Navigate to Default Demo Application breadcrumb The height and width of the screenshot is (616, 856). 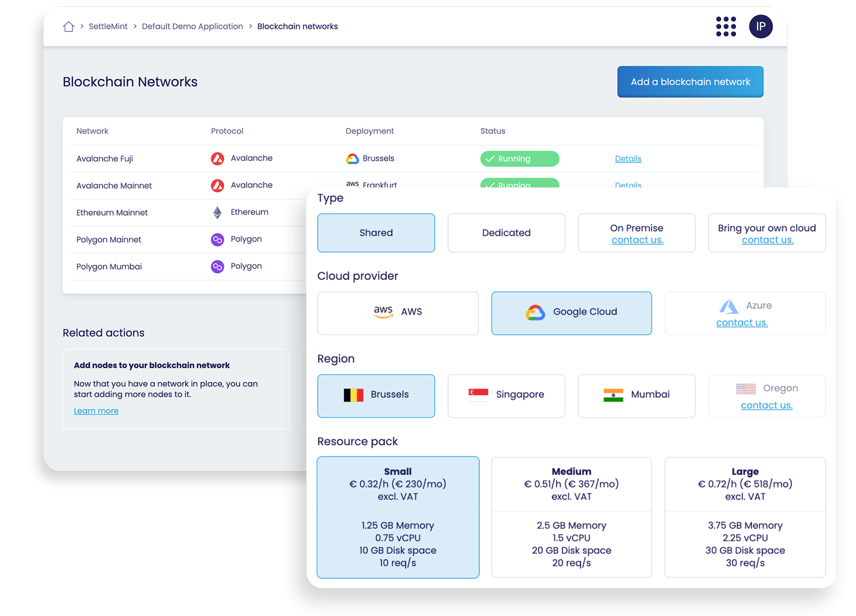[193, 27]
